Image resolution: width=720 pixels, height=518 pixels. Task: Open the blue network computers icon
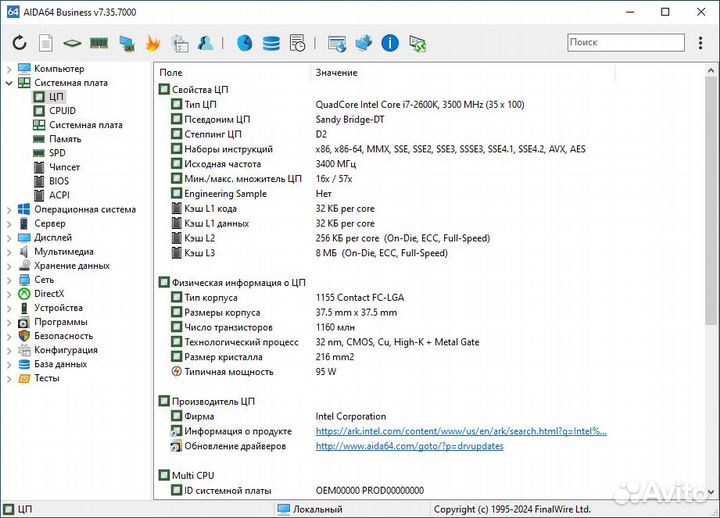click(x=363, y=43)
